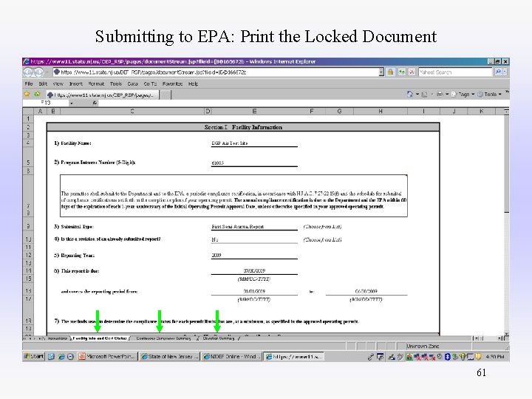Open the Format menu
532x399 pixels.
pyautogui.click(x=96, y=83)
